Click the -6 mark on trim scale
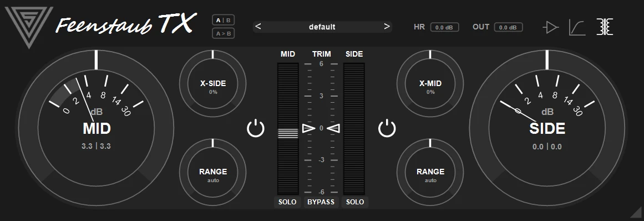 coord(321,192)
